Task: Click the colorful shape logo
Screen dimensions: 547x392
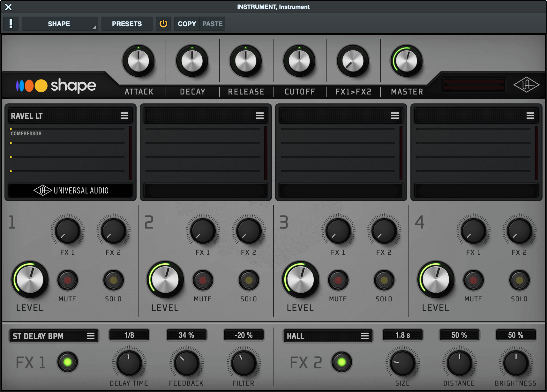Action: click(56, 86)
